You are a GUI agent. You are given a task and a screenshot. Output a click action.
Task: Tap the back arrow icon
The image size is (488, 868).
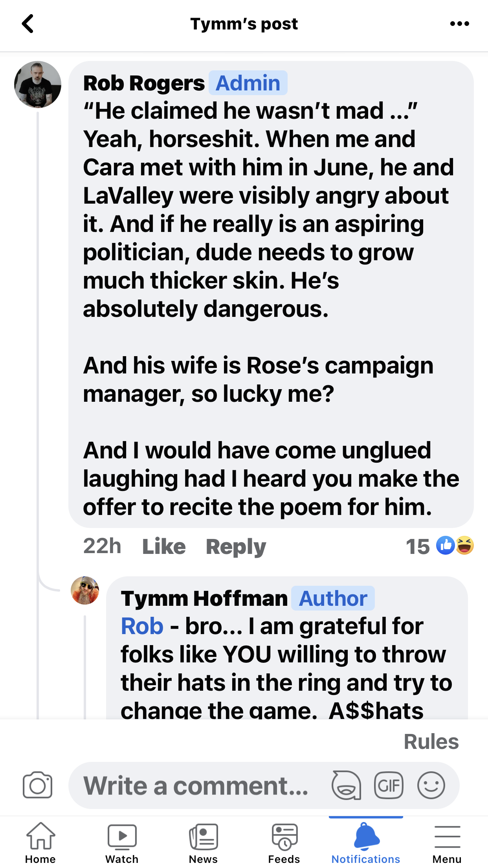[x=28, y=24]
